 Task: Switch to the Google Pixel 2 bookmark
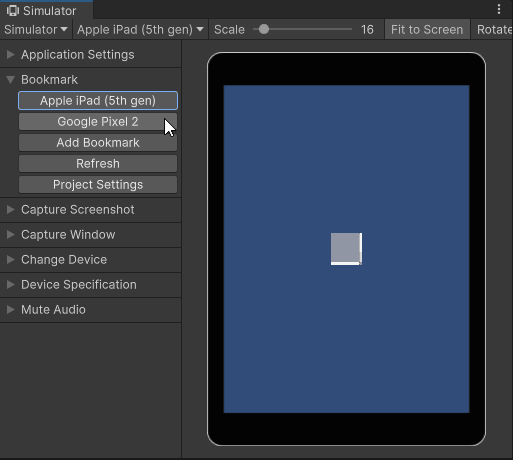(98, 122)
